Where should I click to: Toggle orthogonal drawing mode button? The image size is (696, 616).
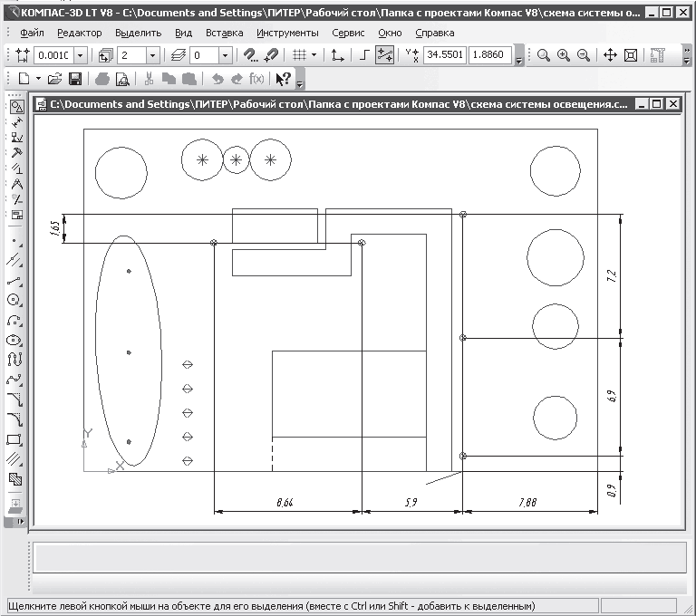[x=364, y=55]
